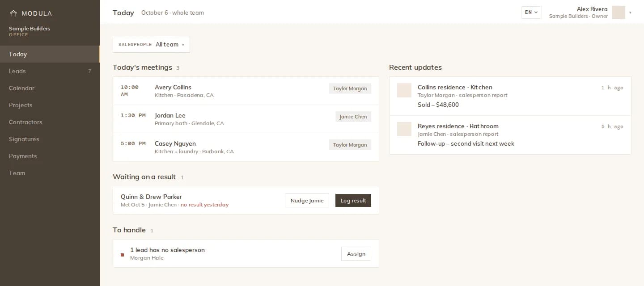Click Taylor Morgan tag on Avery Collins meeting
Viewport: 644px width, 286px height.
click(x=350, y=88)
